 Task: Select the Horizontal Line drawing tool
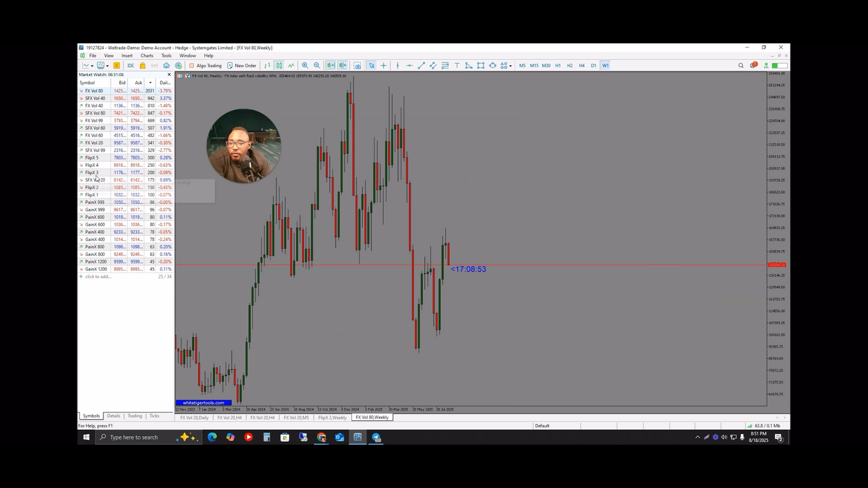coord(408,65)
